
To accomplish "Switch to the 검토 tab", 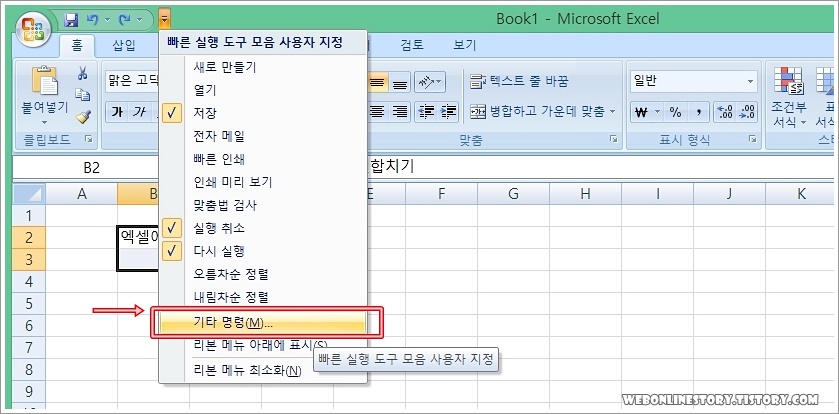I will (x=412, y=45).
